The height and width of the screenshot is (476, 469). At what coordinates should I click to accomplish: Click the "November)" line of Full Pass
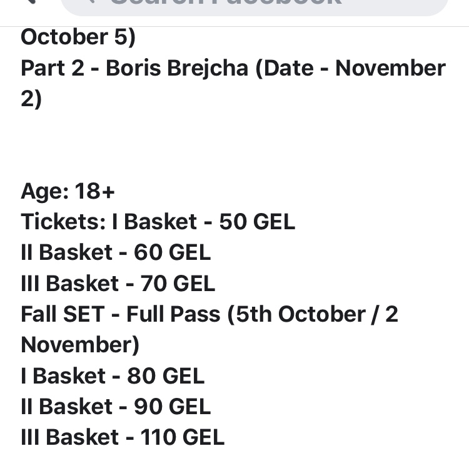(80, 345)
